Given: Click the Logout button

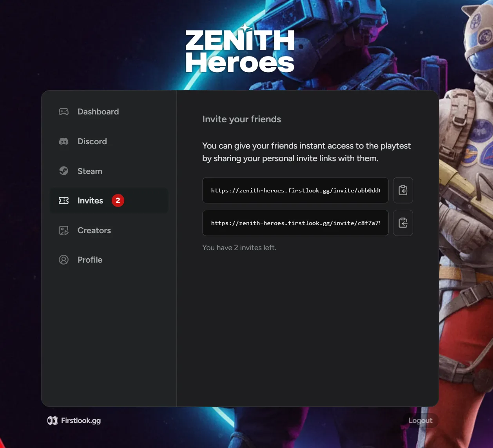Looking at the screenshot, I should pos(420,421).
